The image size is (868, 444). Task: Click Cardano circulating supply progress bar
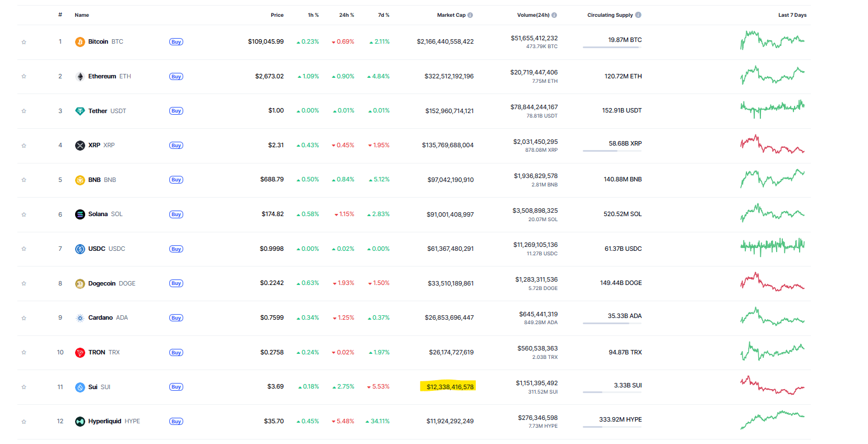[612, 324]
